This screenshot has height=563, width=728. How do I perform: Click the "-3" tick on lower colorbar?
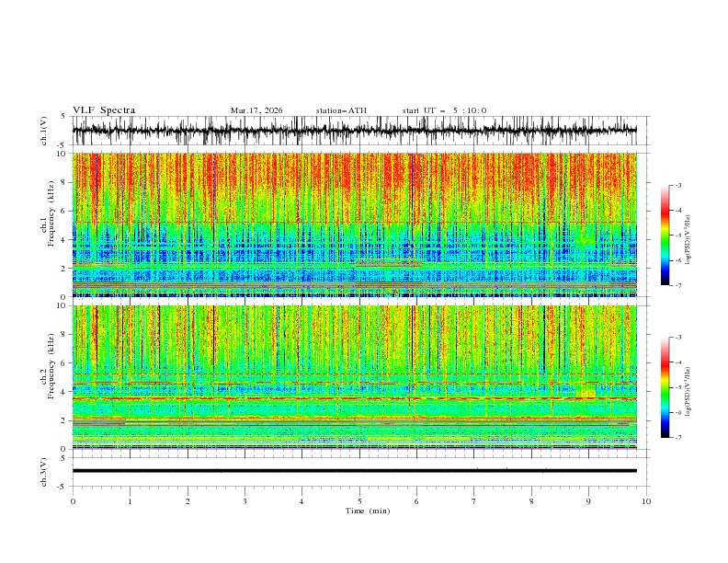click(678, 338)
